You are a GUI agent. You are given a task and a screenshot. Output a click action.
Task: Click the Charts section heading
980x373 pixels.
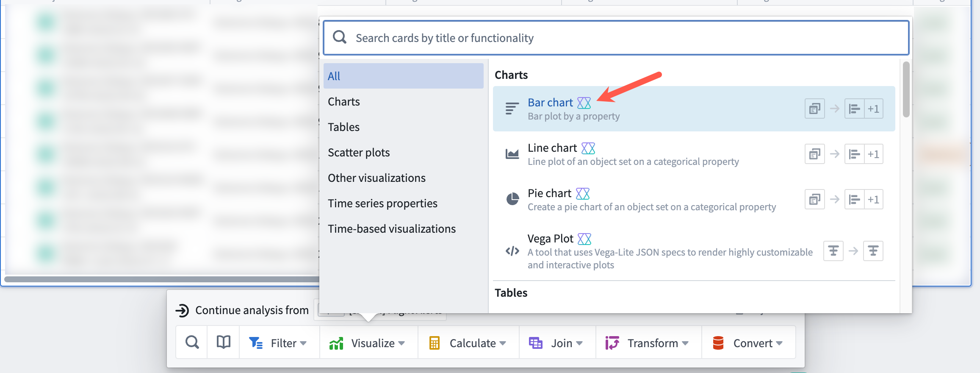pyautogui.click(x=511, y=75)
